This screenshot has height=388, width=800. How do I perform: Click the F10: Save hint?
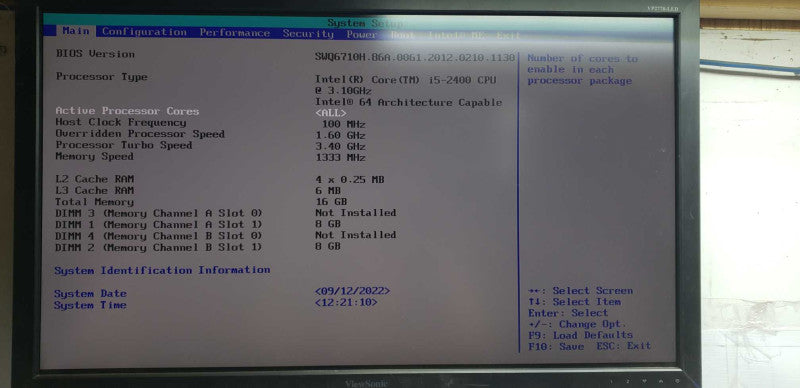[556, 346]
